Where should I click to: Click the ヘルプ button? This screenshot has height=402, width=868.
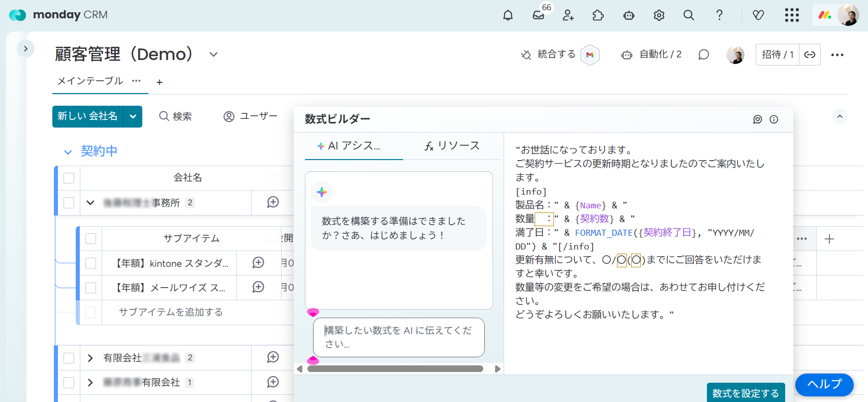pos(824,384)
